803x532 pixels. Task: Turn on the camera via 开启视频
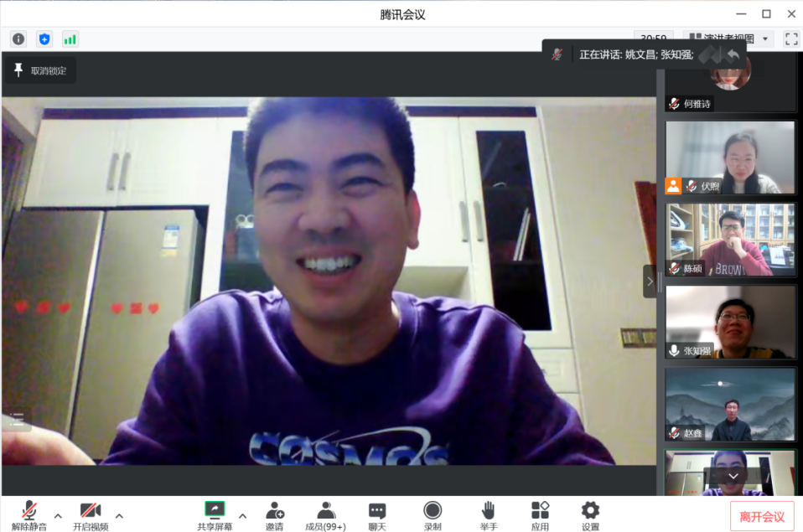pos(91,515)
